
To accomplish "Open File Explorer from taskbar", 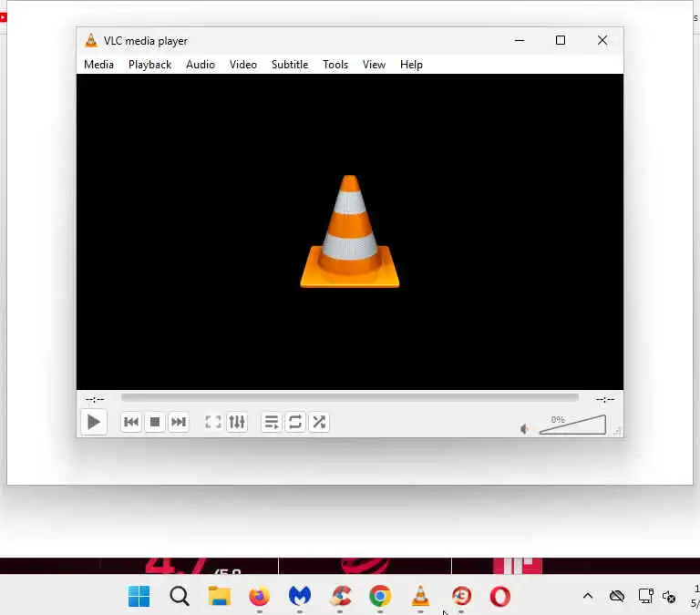I will 220,596.
